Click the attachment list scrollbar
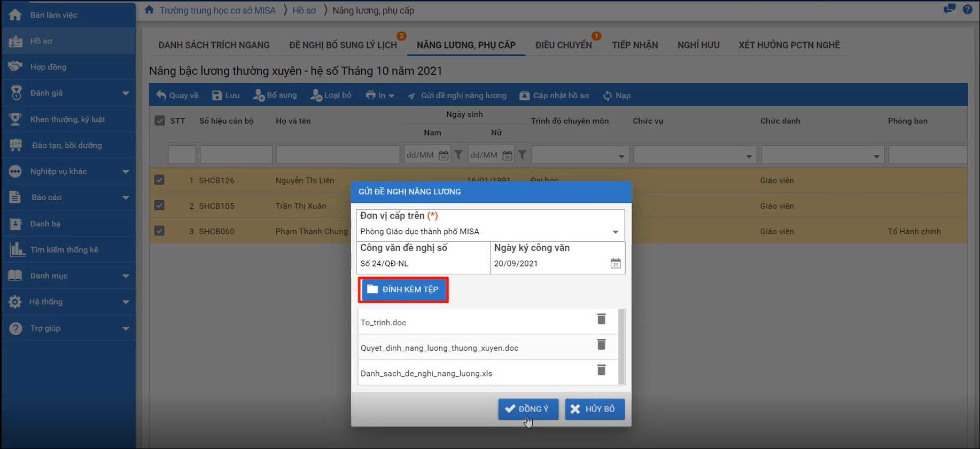 (621, 346)
